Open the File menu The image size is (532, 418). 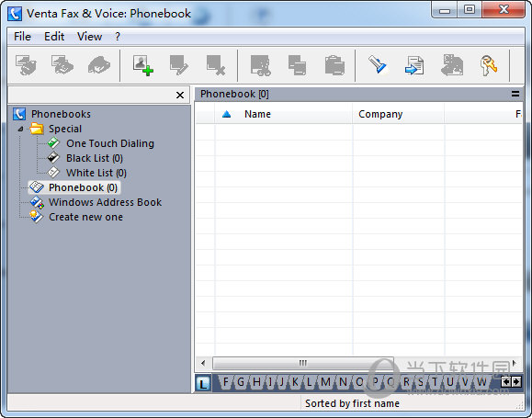(x=22, y=37)
